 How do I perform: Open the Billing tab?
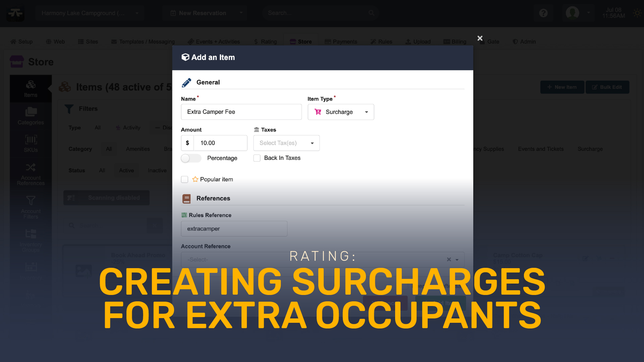455,42
